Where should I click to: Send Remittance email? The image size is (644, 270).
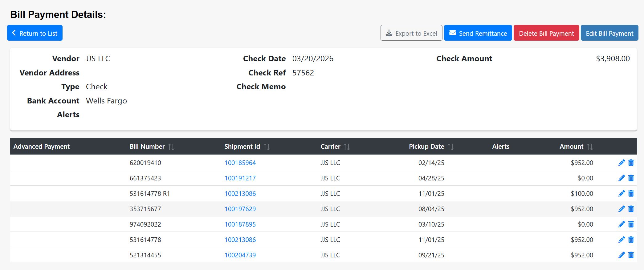(x=478, y=33)
